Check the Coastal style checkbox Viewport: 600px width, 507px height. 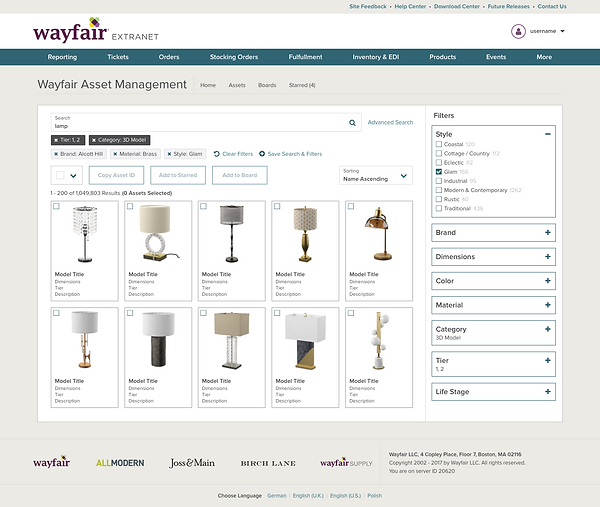coord(439,144)
